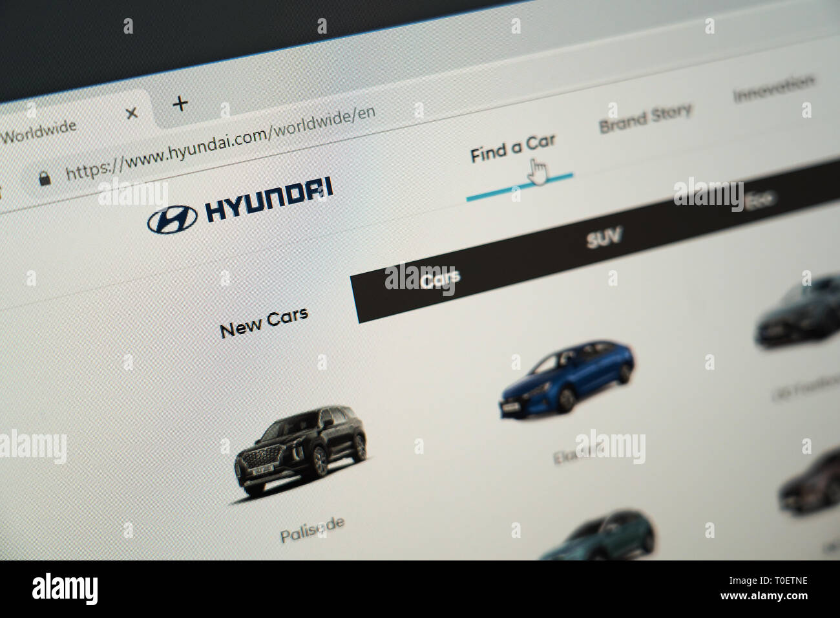Select the SUV category tab
Viewport: 840px width, 618px height.
click(604, 237)
